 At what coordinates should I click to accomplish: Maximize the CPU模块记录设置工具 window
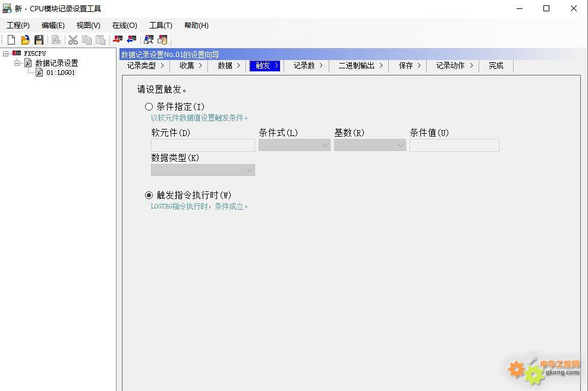tap(546, 8)
